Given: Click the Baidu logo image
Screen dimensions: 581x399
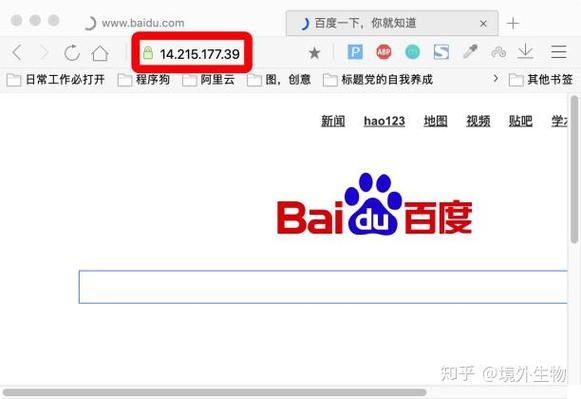Looking at the screenshot, I should tap(375, 204).
